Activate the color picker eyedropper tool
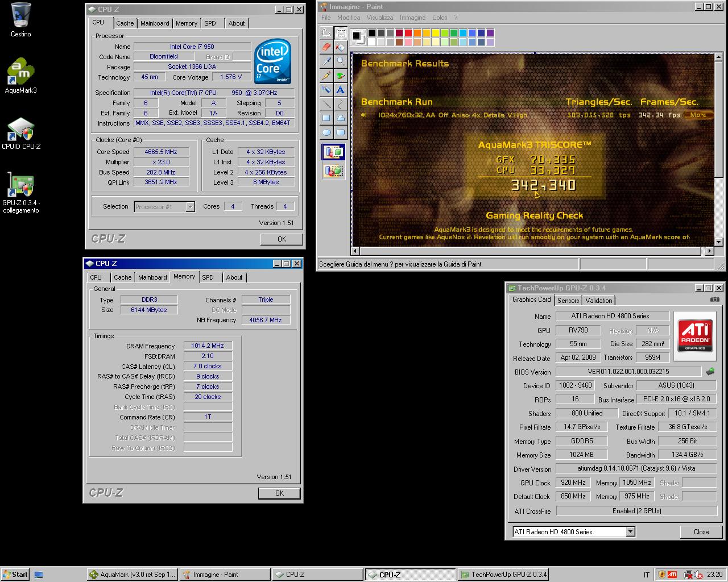 click(x=326, y=61)
